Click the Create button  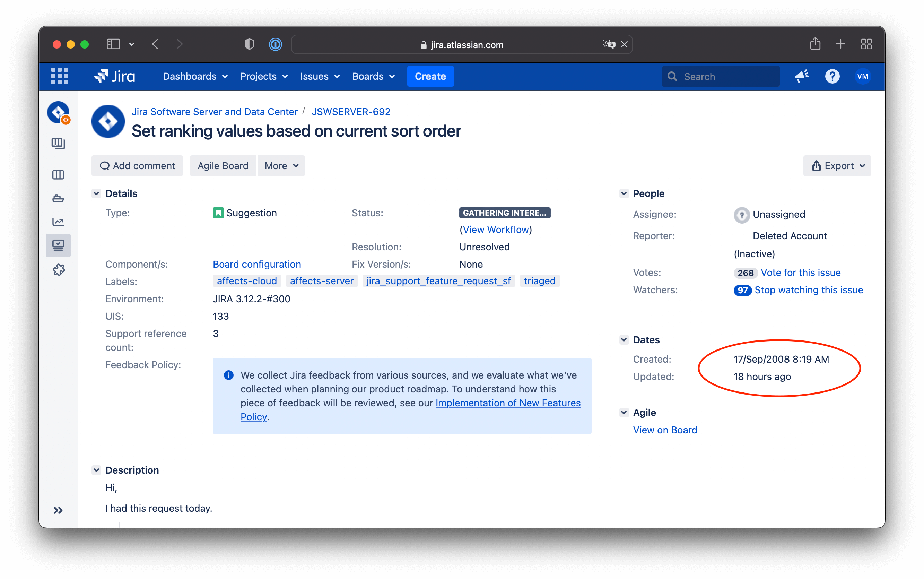pos(430,76)
